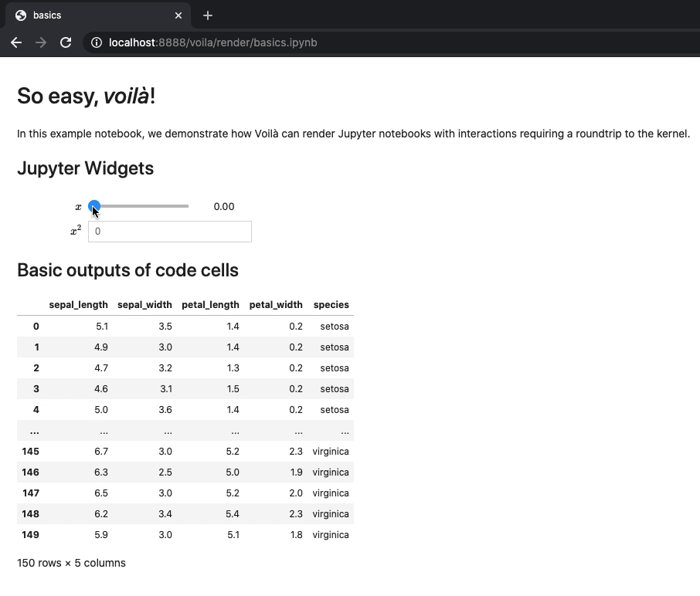Click inside the x squared input field
The width and height of the screenshot is (700, 596).
(169, 231)
